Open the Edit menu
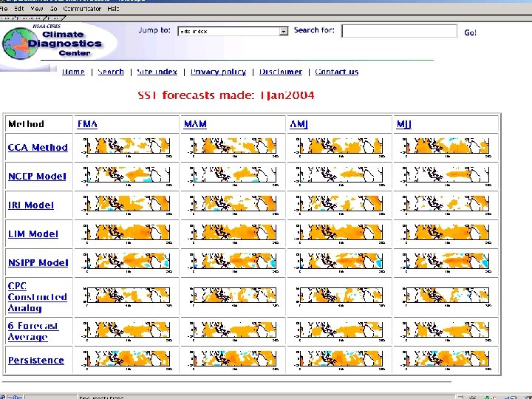 19,9
